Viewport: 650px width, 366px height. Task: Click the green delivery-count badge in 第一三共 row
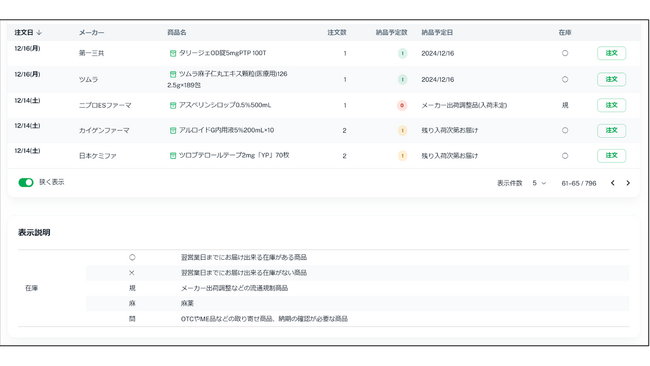coord(402,53)
